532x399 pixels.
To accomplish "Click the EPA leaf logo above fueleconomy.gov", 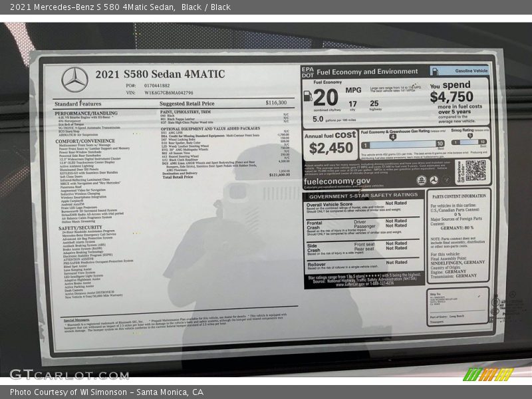I will [420, 182].
